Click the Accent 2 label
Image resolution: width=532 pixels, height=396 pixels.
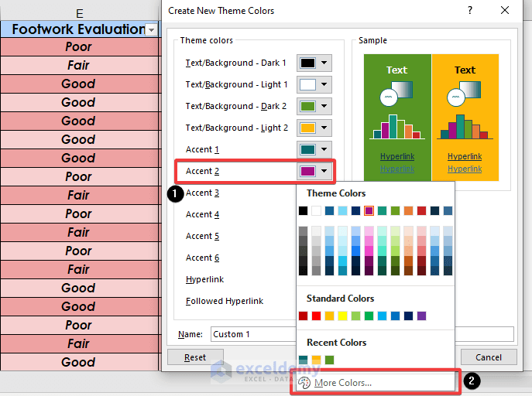pyautogui.click(x=203, y=171)
